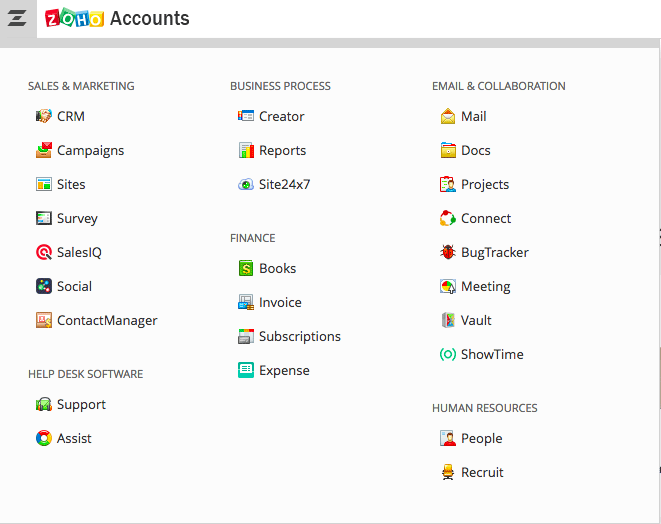Open the CRM app icon
The height and width of the screenshot is (524, 661).
44,116
